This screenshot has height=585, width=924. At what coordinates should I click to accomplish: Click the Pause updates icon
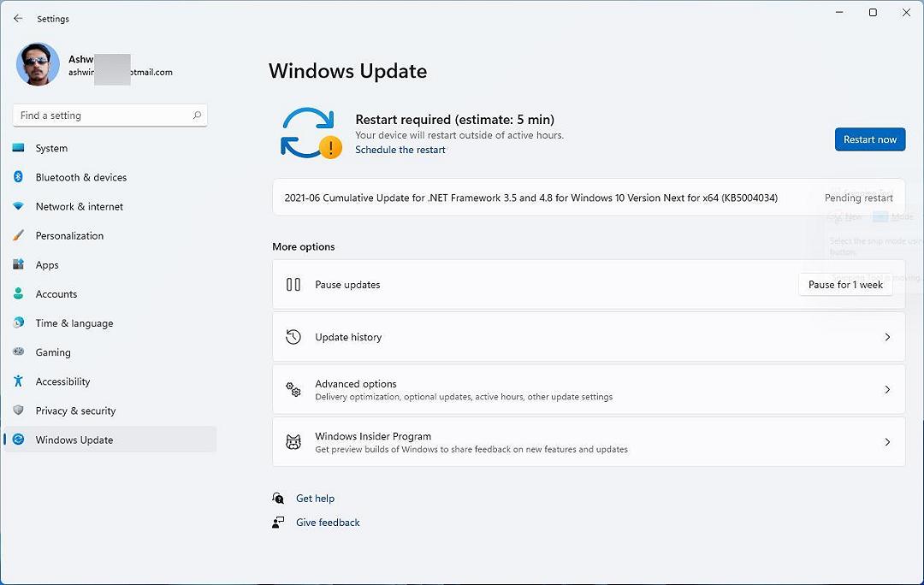(x=293, y=285)
